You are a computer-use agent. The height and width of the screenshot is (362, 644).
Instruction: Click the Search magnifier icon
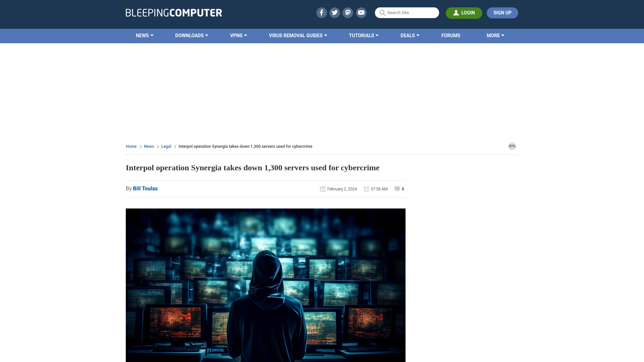pyautogui.click(x=382, y=12)
